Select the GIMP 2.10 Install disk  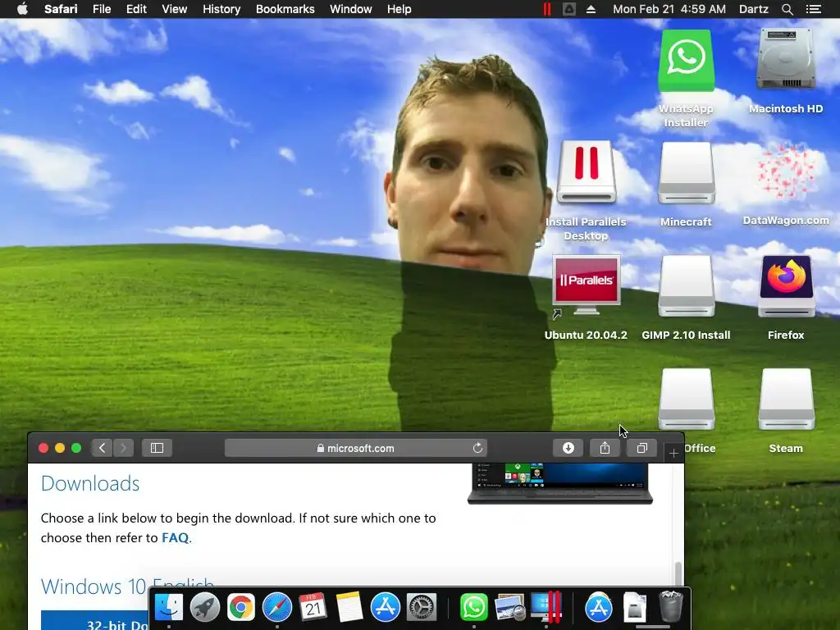686,286
